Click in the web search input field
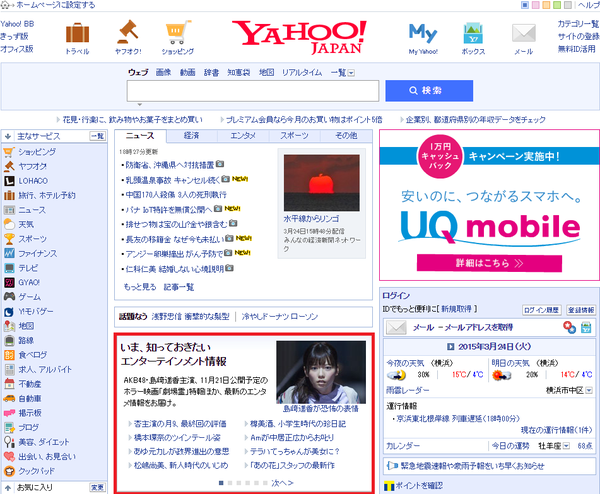This screenshot has height=494, width=600. (x=253, y=91)
